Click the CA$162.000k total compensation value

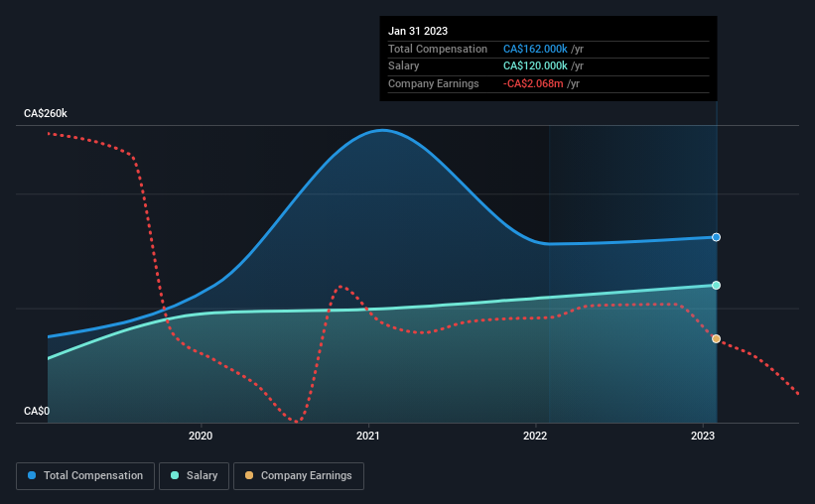[535, 49]
